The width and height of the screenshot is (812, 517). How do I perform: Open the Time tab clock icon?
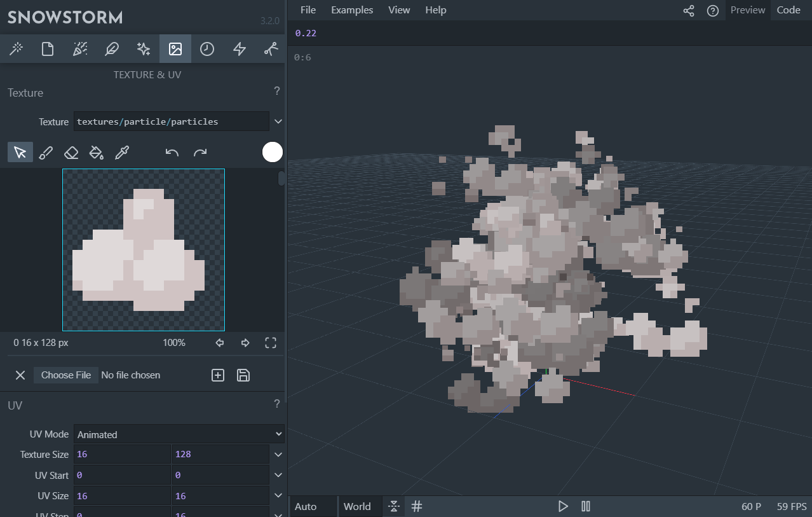click(x=207, y=49)
